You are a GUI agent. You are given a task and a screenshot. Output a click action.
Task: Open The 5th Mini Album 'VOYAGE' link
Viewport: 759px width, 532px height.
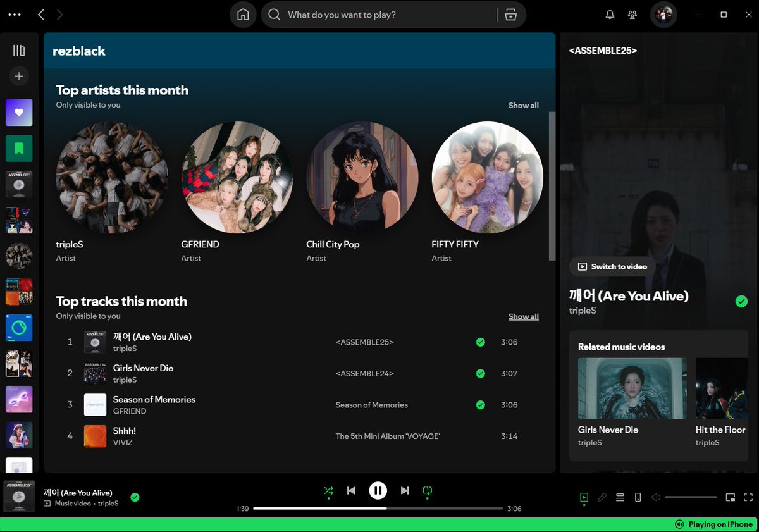pyautogui.click(x=388, y=436)
